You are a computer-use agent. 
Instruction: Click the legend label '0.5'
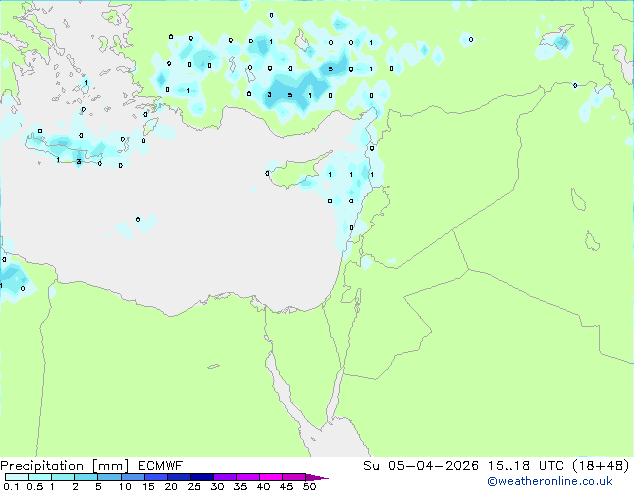click(35, 486)
